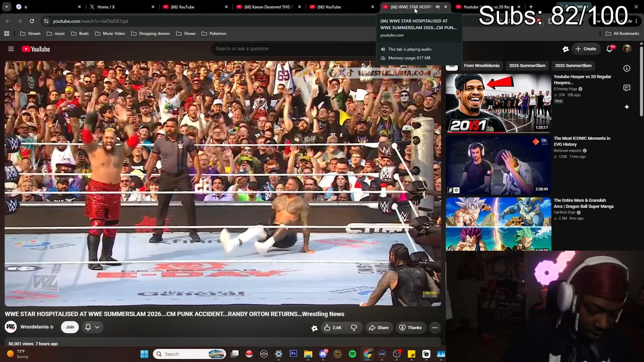Open the D'Vontay Friga channel link
644x362 pixels.
(x=565, y=89)
